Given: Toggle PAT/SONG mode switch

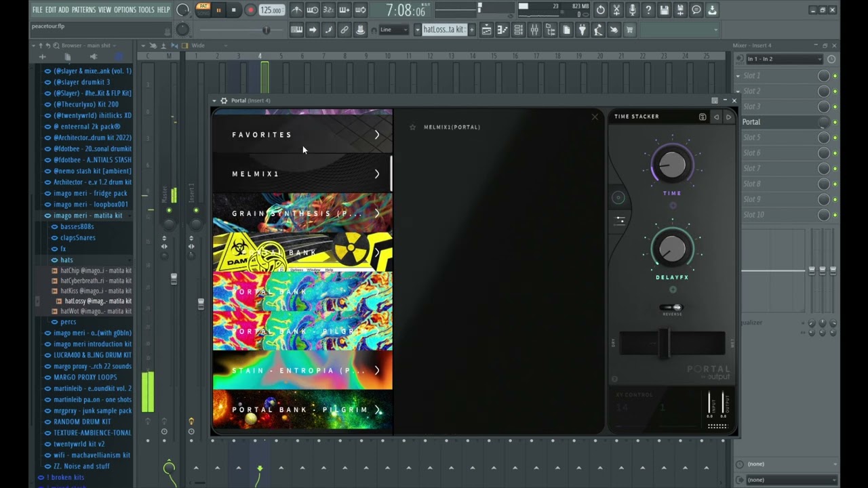Looking at the screenshot, I should (203, 9).
